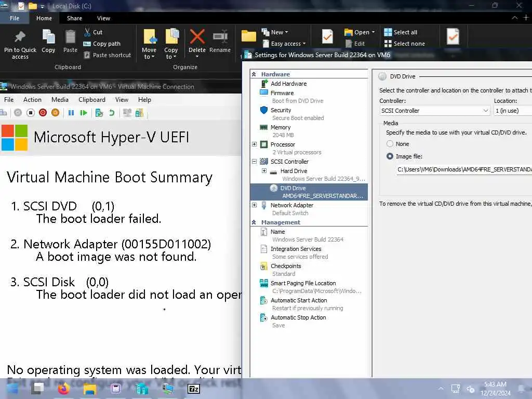Screen dimensions: 532x399
Task: Click the Ctrl+Alt+Delete icon in VM Connection toolbar
Action: pyautogui.click(x=3, y=113)
